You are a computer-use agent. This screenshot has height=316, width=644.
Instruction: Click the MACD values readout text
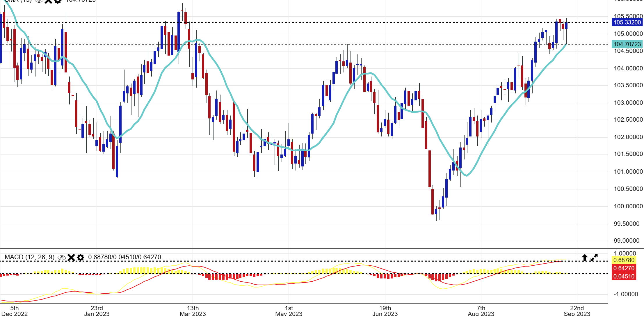click(124, 257)
